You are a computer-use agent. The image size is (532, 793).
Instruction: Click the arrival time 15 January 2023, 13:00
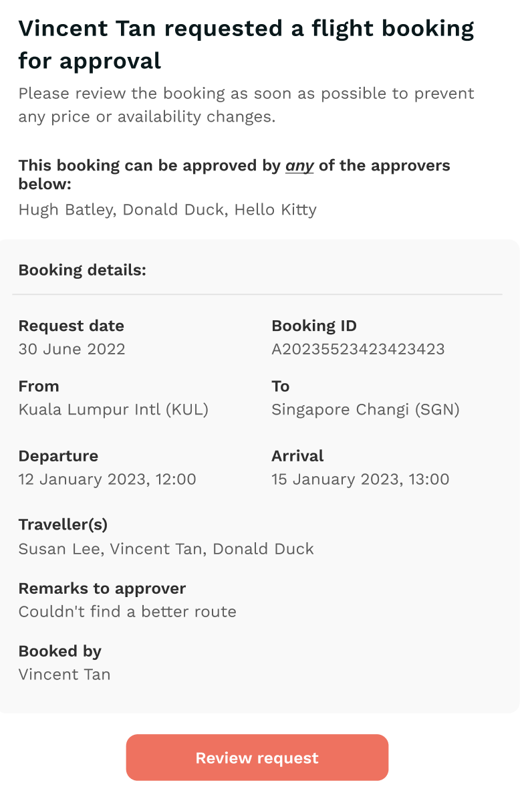coord(360,479)
